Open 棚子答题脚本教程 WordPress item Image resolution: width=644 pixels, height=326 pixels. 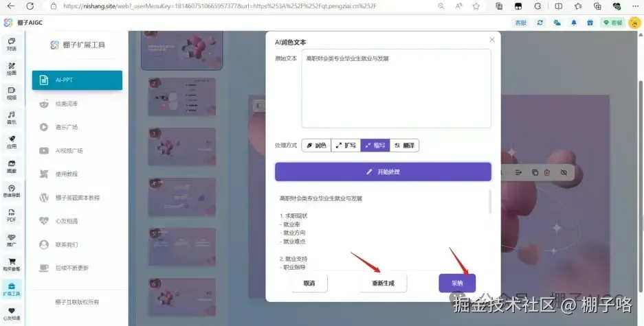click(77, 198)
